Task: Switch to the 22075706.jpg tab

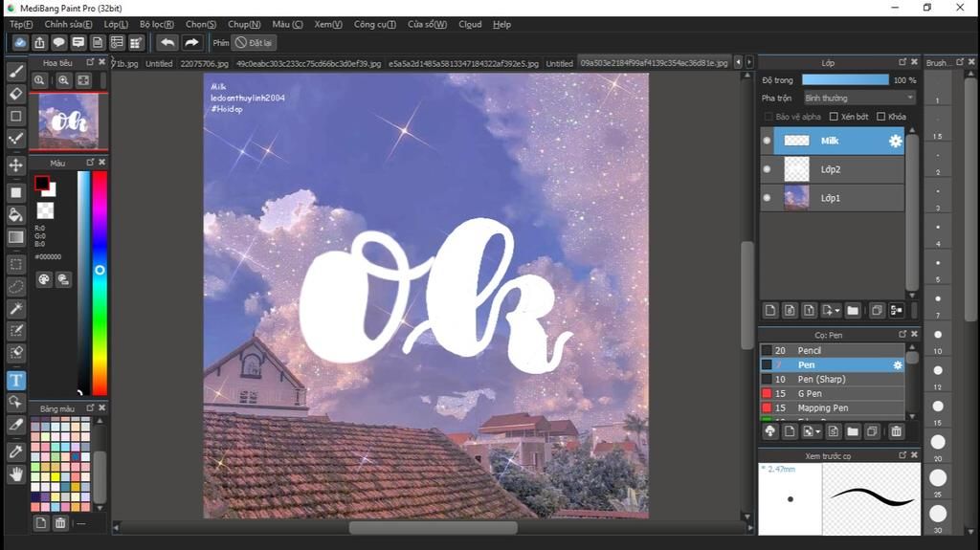Action: click(x=205, y=63)
